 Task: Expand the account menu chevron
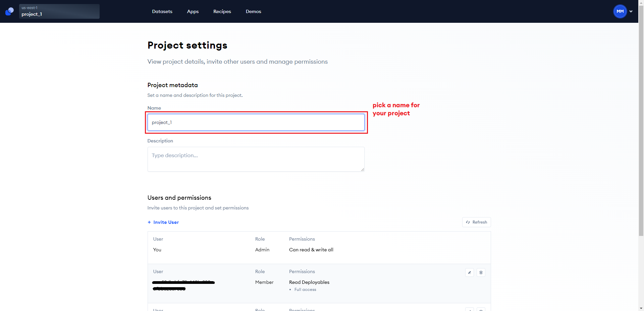[631, 11]
